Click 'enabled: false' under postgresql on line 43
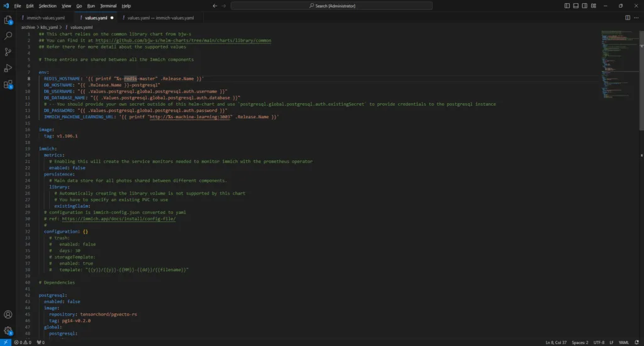Image resolution: width=644 pixels, height=346 pixels. pyautogui.click(x=62, y=301)
